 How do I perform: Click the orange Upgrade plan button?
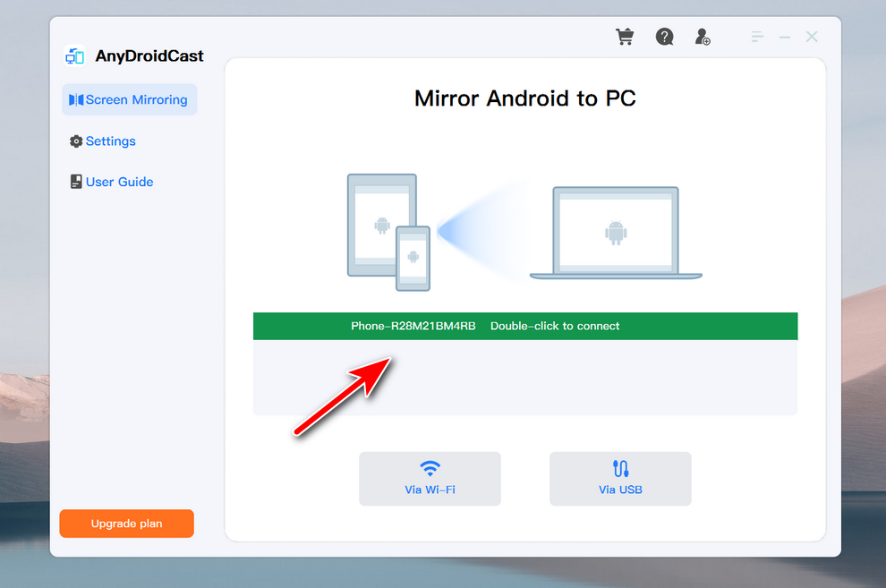click(126, 524)
